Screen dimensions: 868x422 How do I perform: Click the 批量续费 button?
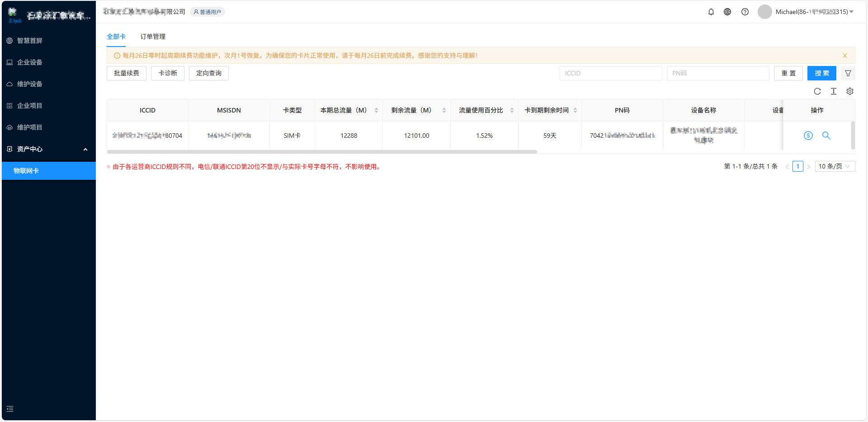(x=127, y=73)
